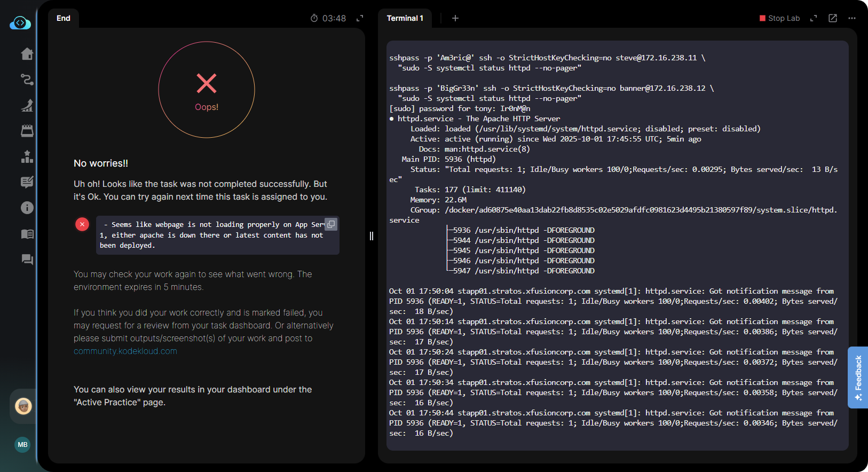The image size is (868, 472).
Task: Open the growth chart progress icon
Action: coord(27,105)
